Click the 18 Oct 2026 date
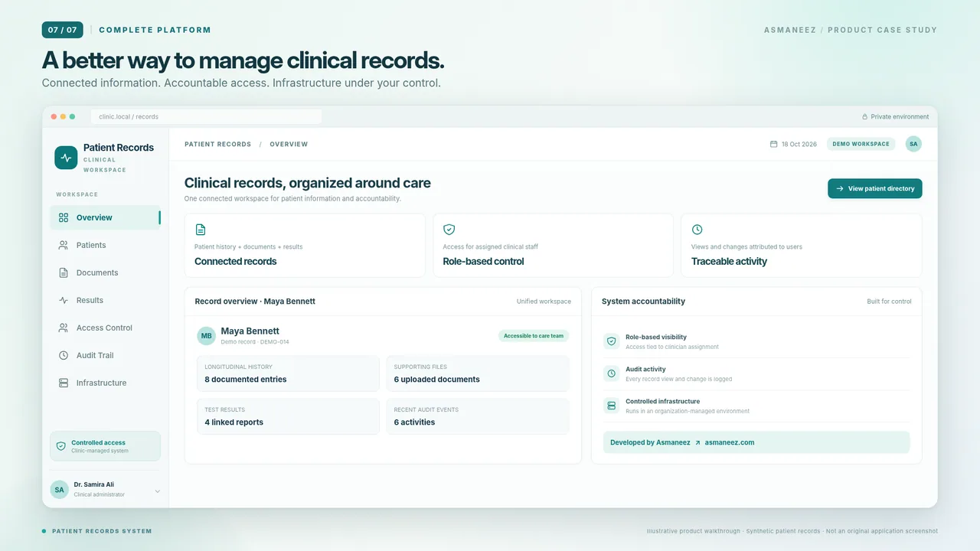980x551 pixels. (x=799, y=144)
